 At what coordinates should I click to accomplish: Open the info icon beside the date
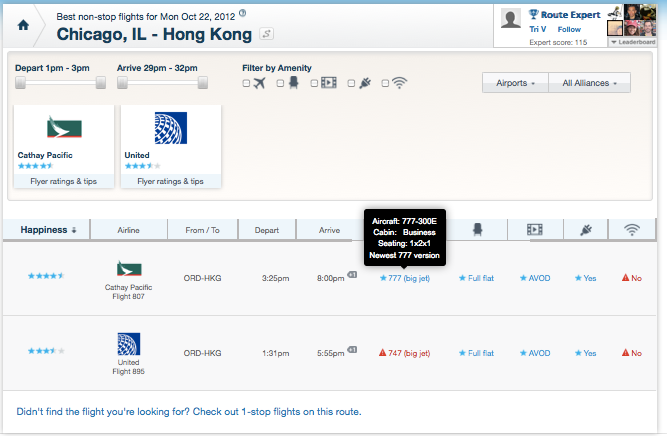[x=242, y=13]
